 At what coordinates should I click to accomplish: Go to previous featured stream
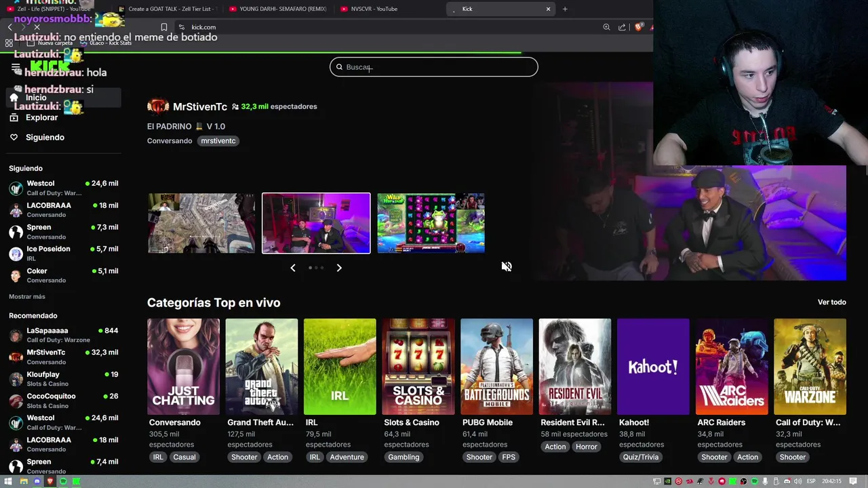coord(293,268)
